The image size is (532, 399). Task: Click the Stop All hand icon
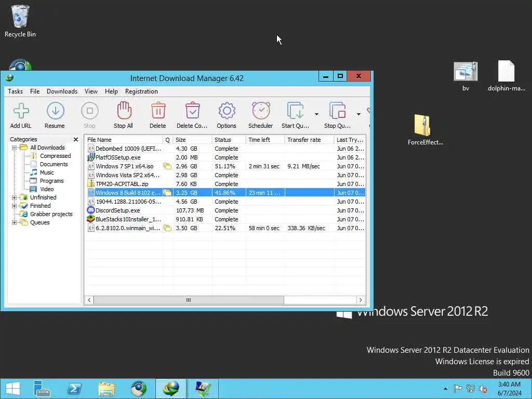click(124, 115)
